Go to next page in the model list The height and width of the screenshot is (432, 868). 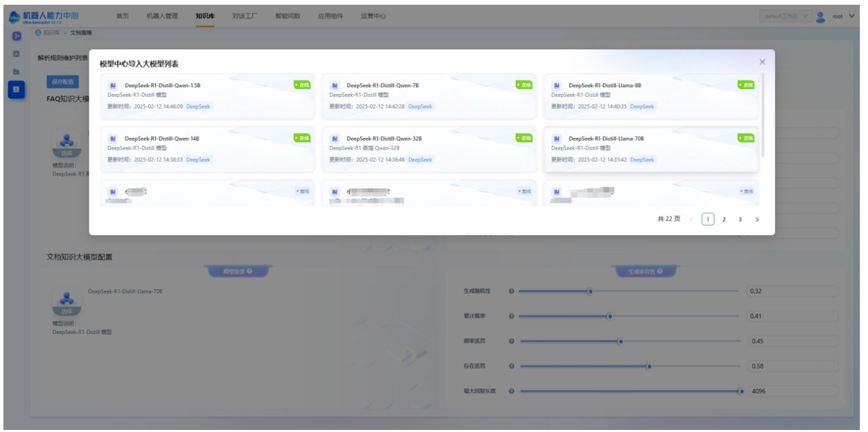(757, 219)
